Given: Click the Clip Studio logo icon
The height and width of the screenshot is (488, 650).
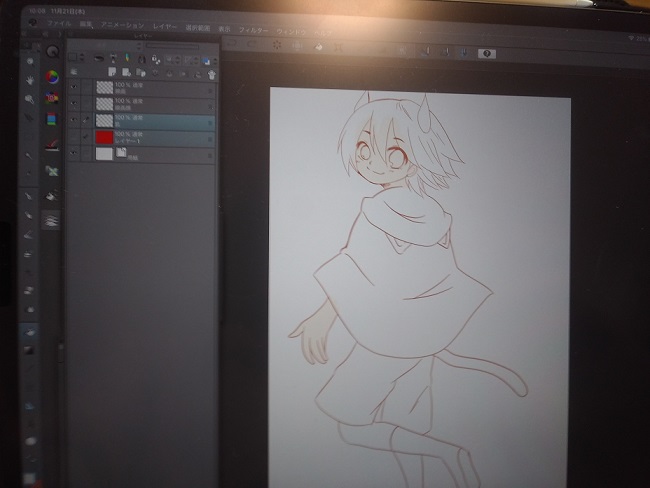Looking at the screenshot, I should pos(33,23).
